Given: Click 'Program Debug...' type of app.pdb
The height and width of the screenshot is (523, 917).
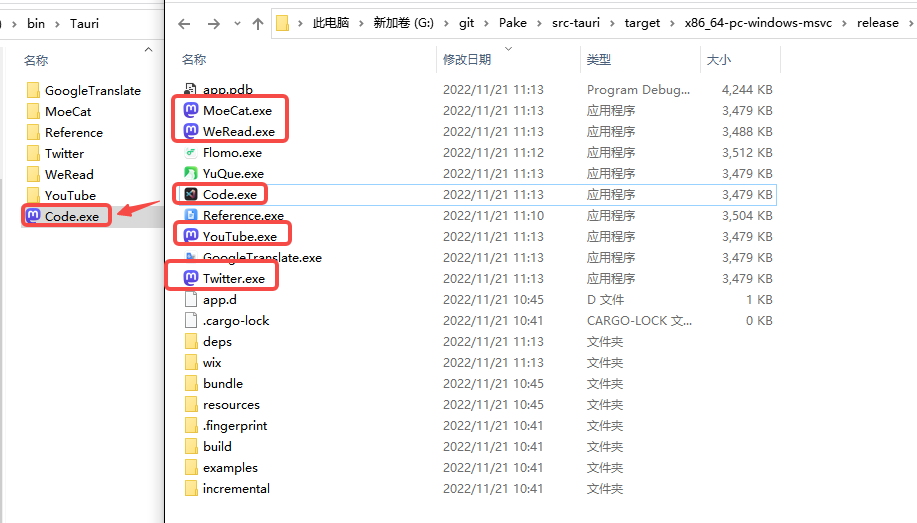Looking at the screenshot, I should (638, 90).
